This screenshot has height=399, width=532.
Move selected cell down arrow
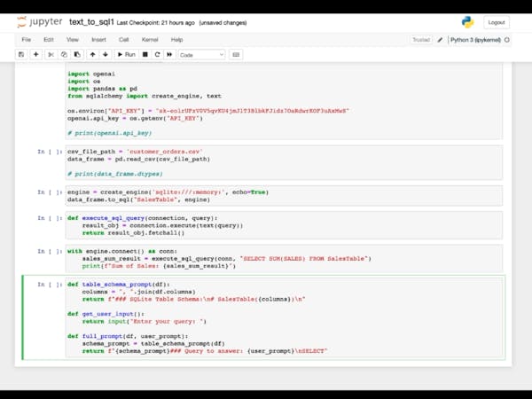pyautogui.click(x=106, y=55)
